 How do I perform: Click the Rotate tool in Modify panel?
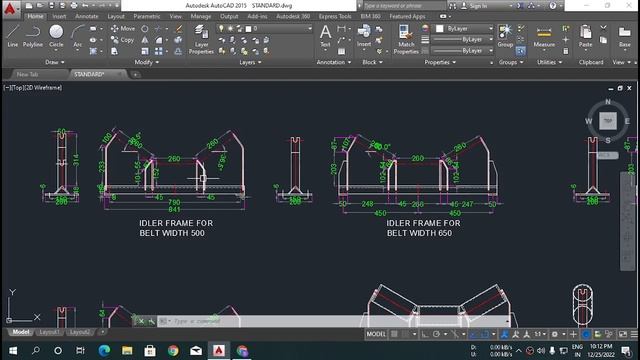coord(144,29)
